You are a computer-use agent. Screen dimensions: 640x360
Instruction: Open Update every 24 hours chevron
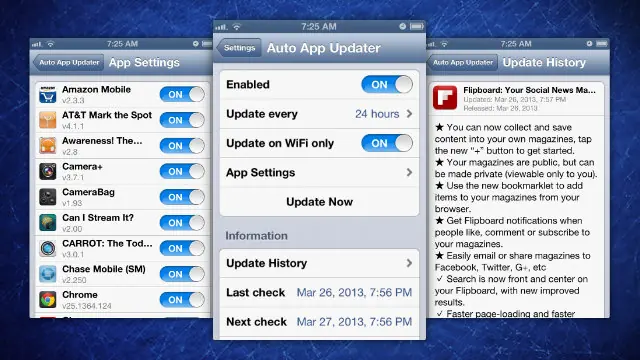[409, 114]
